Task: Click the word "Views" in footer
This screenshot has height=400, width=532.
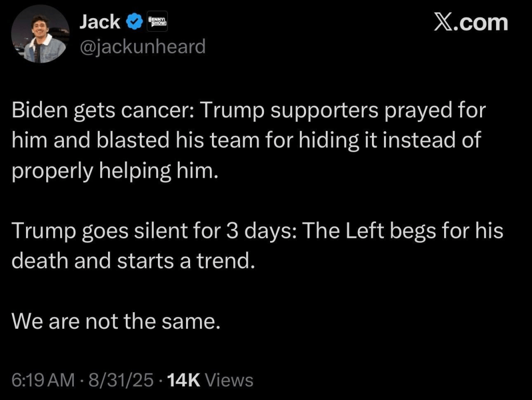Action: 229,380
